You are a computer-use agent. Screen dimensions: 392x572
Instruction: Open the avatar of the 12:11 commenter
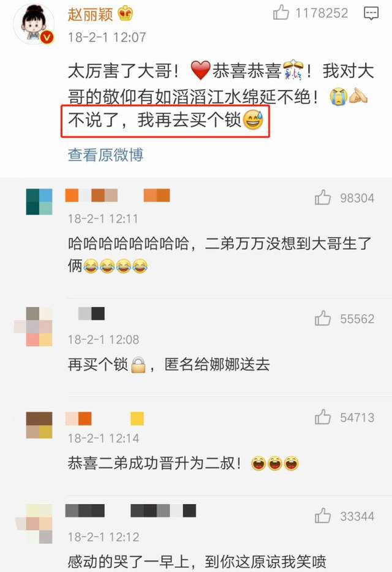pos(39,201)
